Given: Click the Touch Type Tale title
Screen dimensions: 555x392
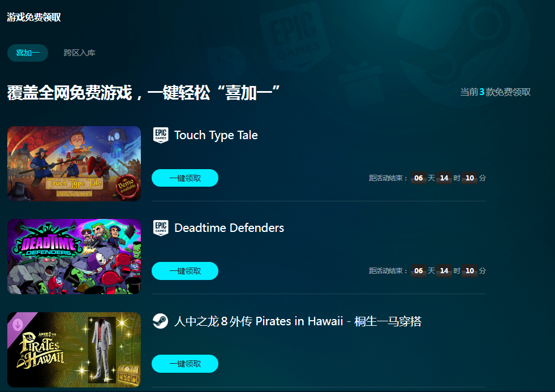Looking at the screenshot, I should coord(216,135).
